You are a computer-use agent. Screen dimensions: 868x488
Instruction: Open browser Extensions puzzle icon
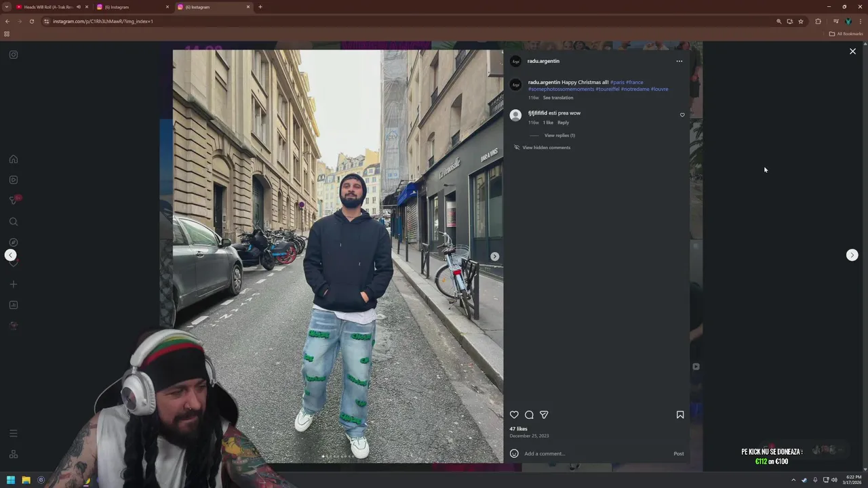coord(818,21)
